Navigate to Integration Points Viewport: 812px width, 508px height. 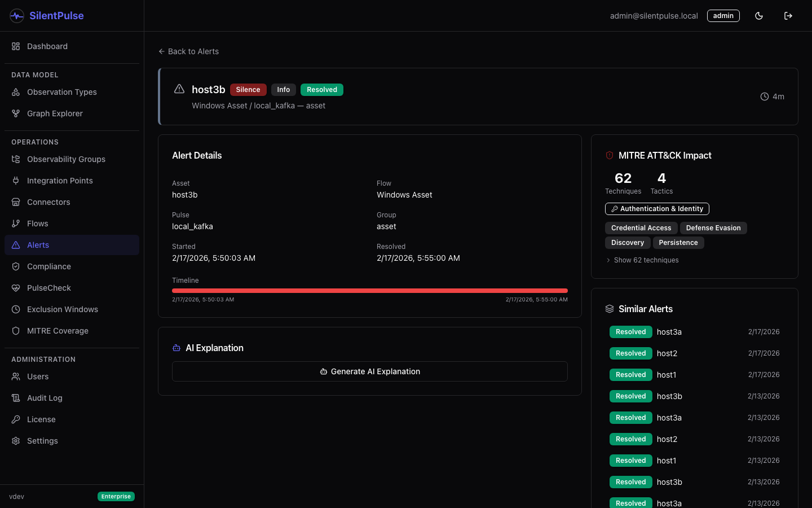(x=72, y=181)
